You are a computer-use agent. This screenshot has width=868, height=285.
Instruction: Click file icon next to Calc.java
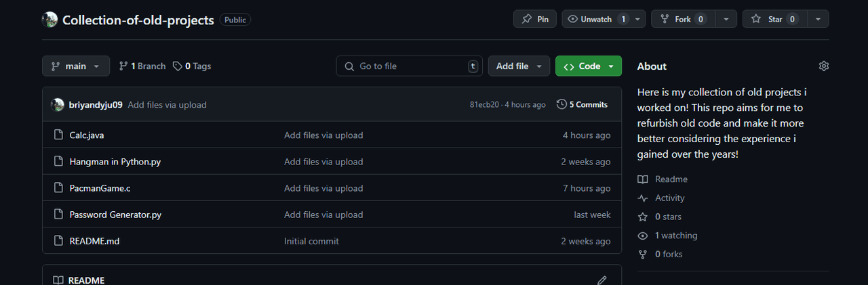click(x=58, y=135)
